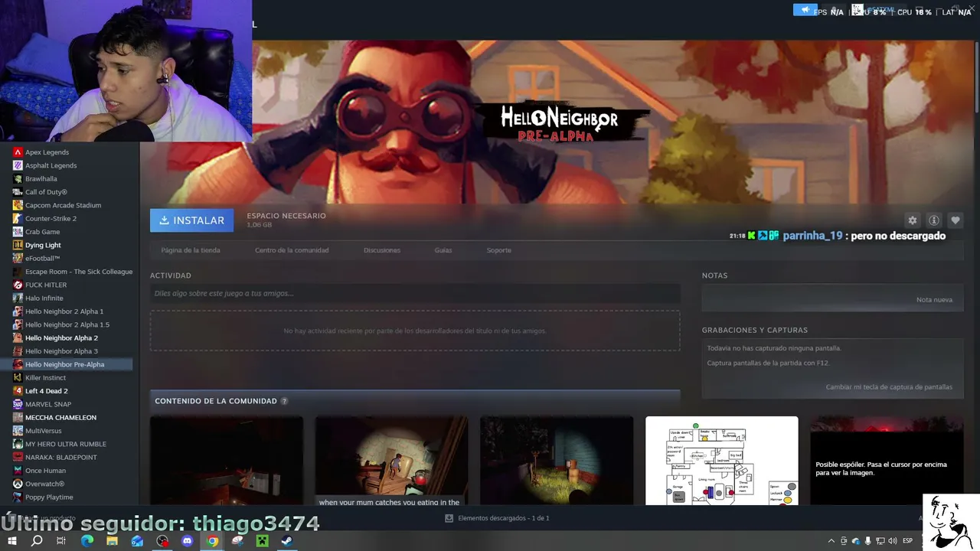
Task: Show game info via the circled-i icon
Action: click(x=933, y=220)
